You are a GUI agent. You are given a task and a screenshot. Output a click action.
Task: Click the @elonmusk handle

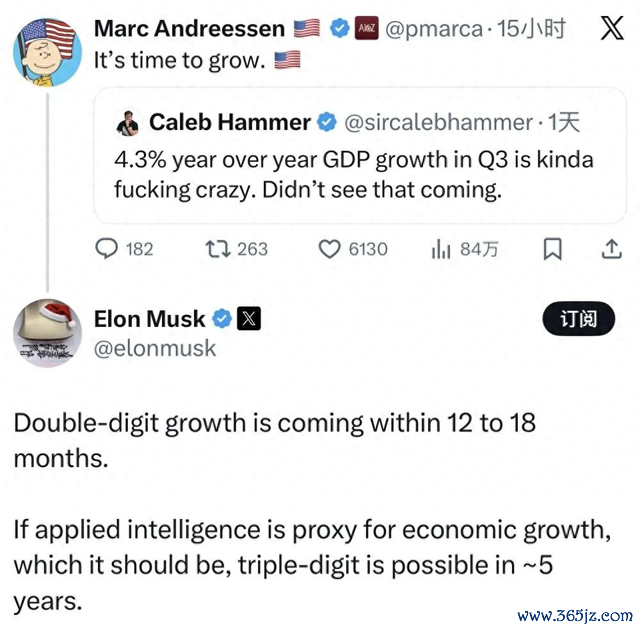coord(154,348)
